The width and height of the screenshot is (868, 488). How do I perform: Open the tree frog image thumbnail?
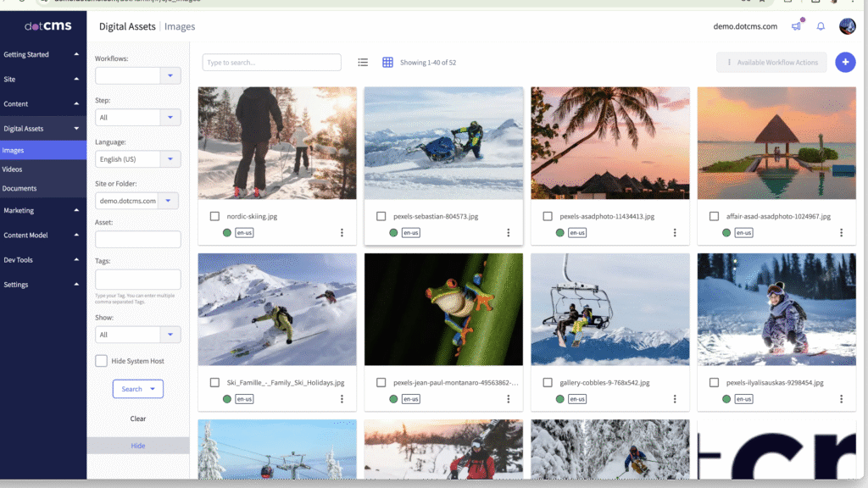point(443,309)
